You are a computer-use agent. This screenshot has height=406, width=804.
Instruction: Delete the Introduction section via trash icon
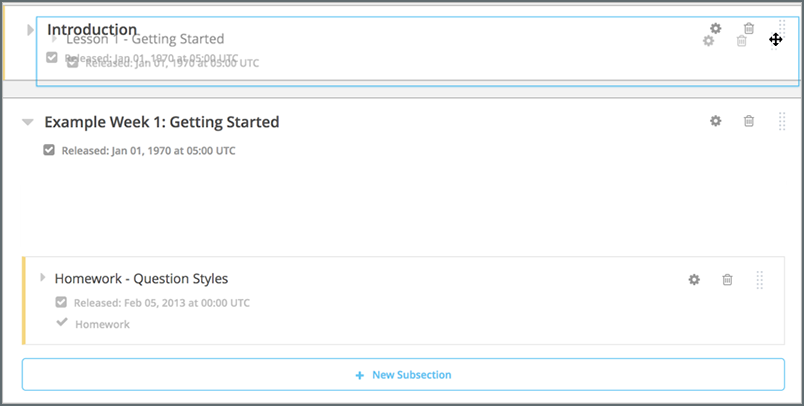coord(749,28)
